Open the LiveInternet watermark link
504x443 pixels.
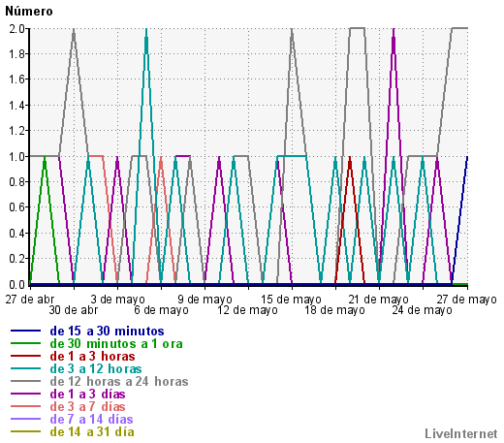coord(461,433)
